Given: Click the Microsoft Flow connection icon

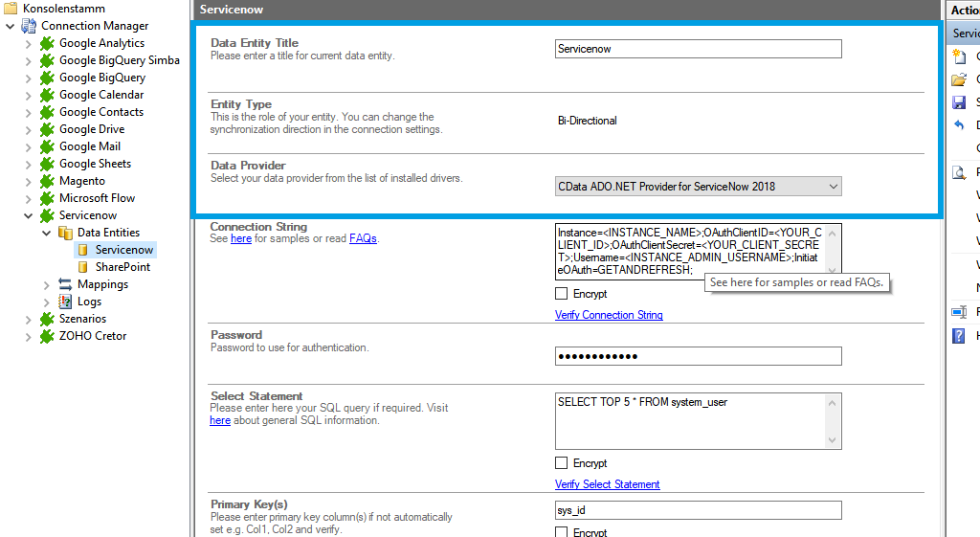Looking at the screenshot, I should tap(47, 198).
